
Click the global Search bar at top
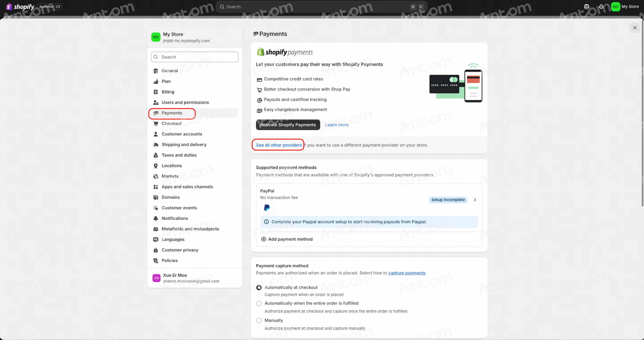point(321,7)
